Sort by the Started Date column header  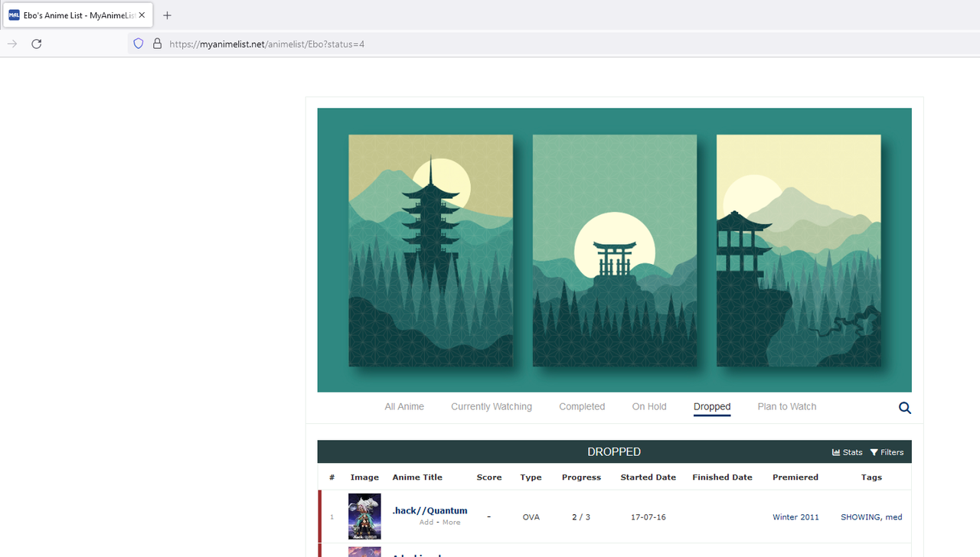coord(648,477)
